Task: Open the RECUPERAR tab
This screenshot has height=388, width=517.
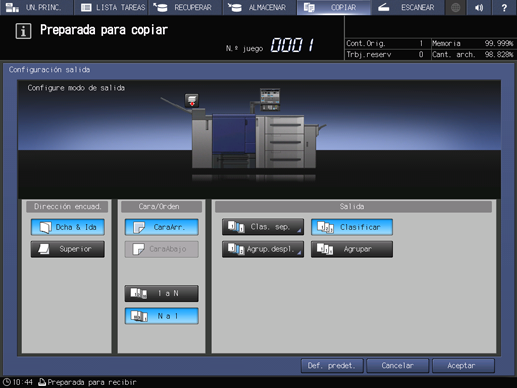Action: [x=185, y=7]
